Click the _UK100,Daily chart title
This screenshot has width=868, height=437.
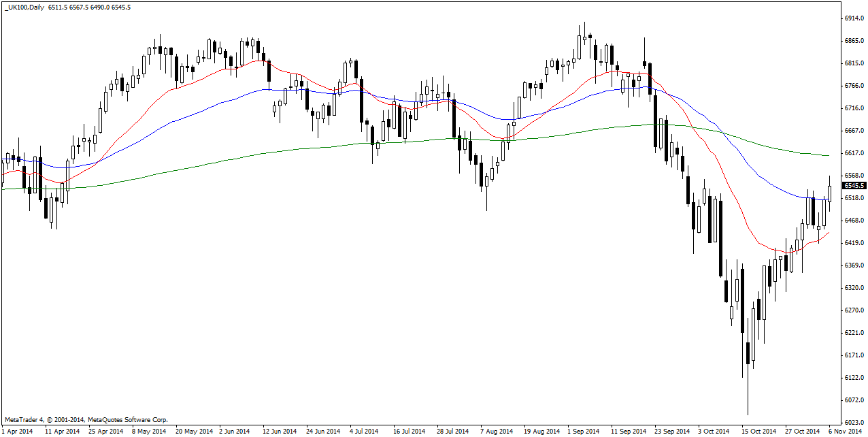24,7
